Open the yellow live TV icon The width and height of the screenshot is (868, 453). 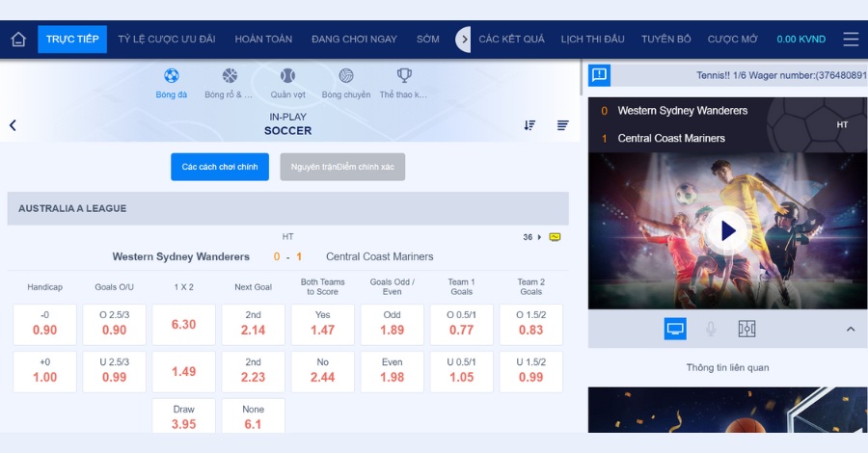point(555,237)
